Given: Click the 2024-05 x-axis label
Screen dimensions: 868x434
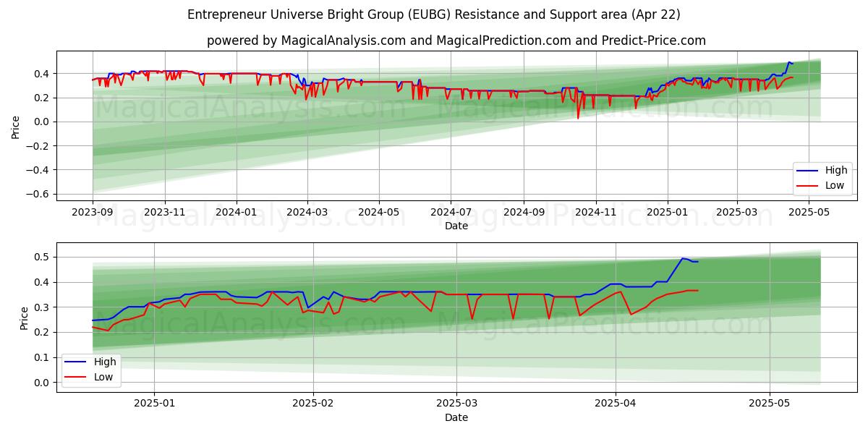Looking at the screenshot, I should 380,213.
